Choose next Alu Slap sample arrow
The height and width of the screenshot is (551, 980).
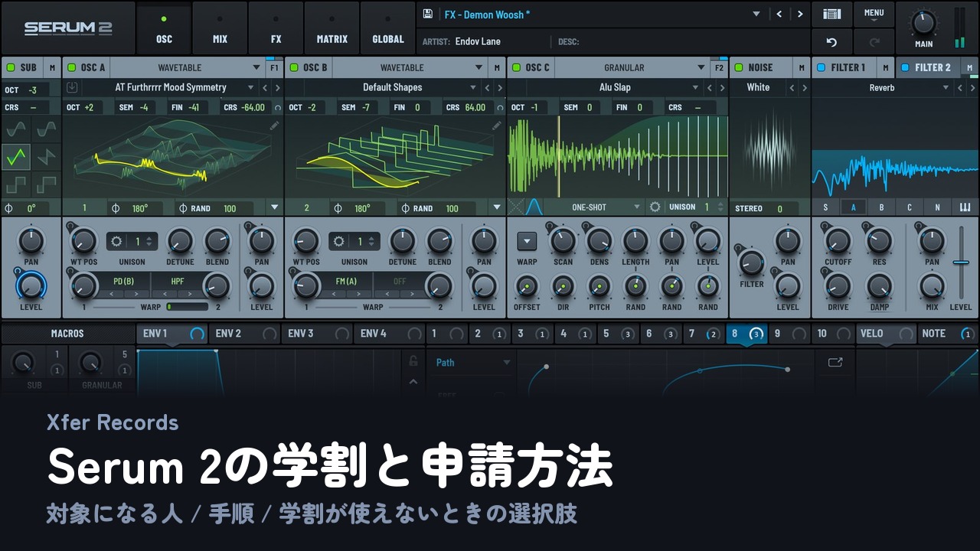tap(722, 87)
